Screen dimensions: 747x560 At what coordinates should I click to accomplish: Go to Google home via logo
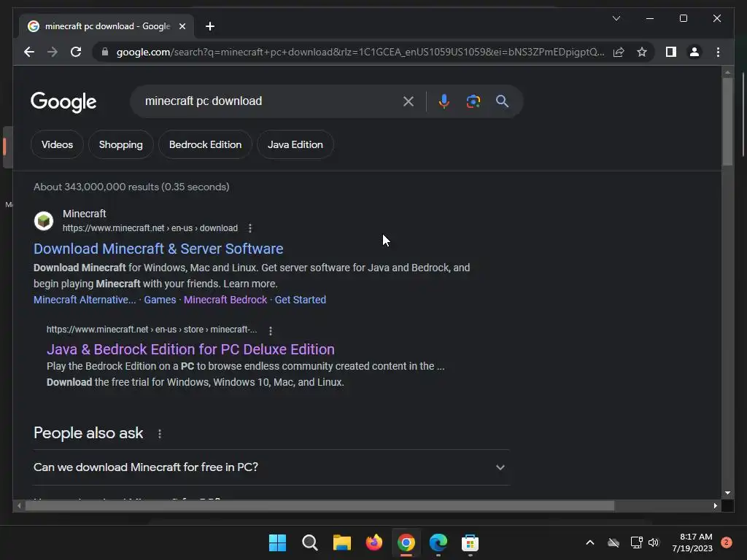click(x=63, y=102)
